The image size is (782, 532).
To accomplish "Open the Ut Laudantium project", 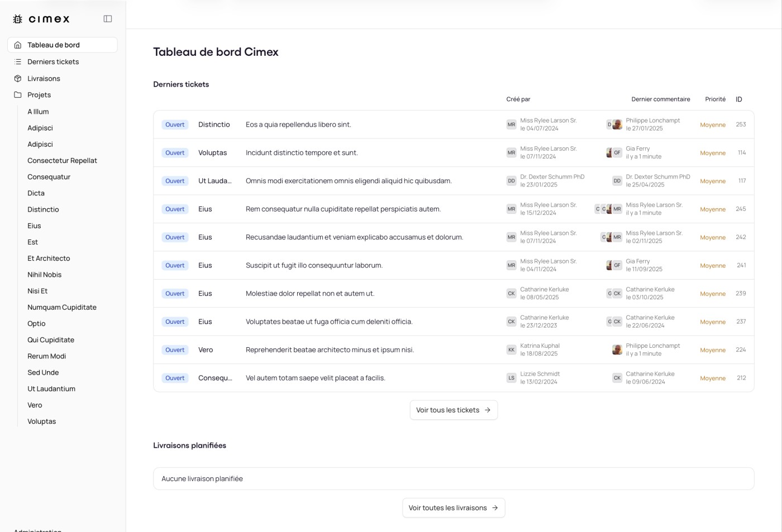I will coord(51,389).
